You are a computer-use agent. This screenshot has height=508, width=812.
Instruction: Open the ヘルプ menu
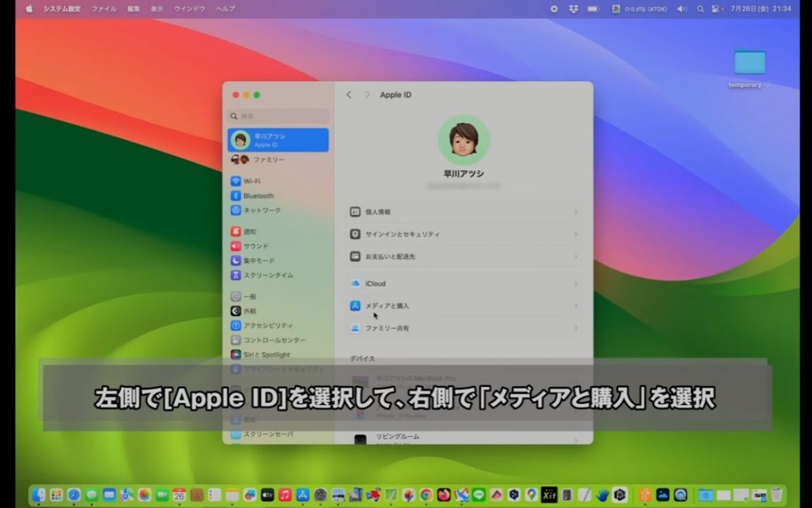(225, 9)
